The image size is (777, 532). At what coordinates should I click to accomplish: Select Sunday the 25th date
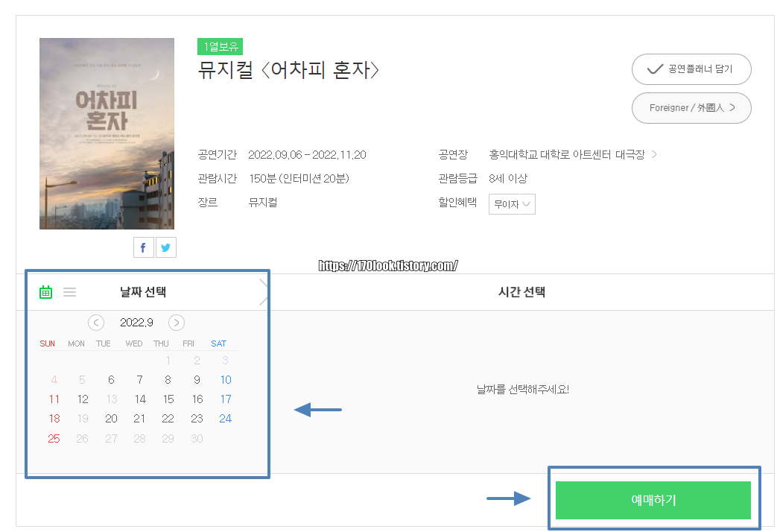[x=54, y=437]
